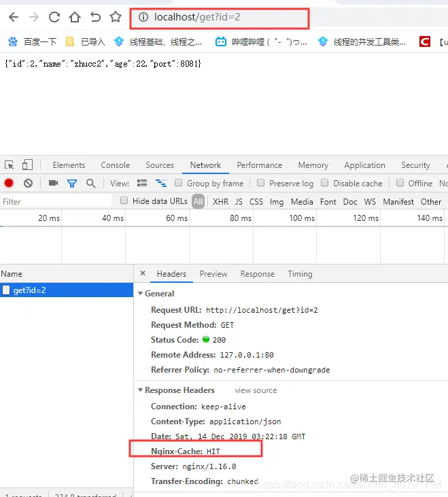
Task: Filter requests by Other
Action: [431, 202]
